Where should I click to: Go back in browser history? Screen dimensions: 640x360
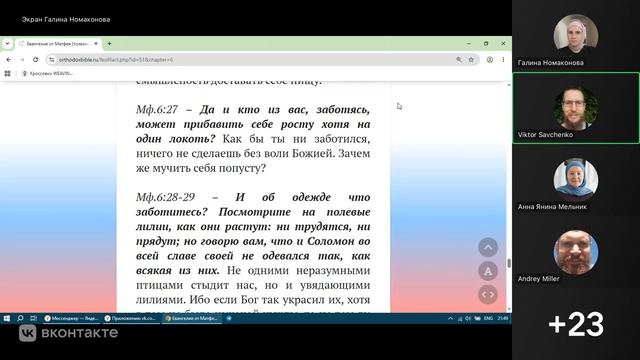pos(9,60)
